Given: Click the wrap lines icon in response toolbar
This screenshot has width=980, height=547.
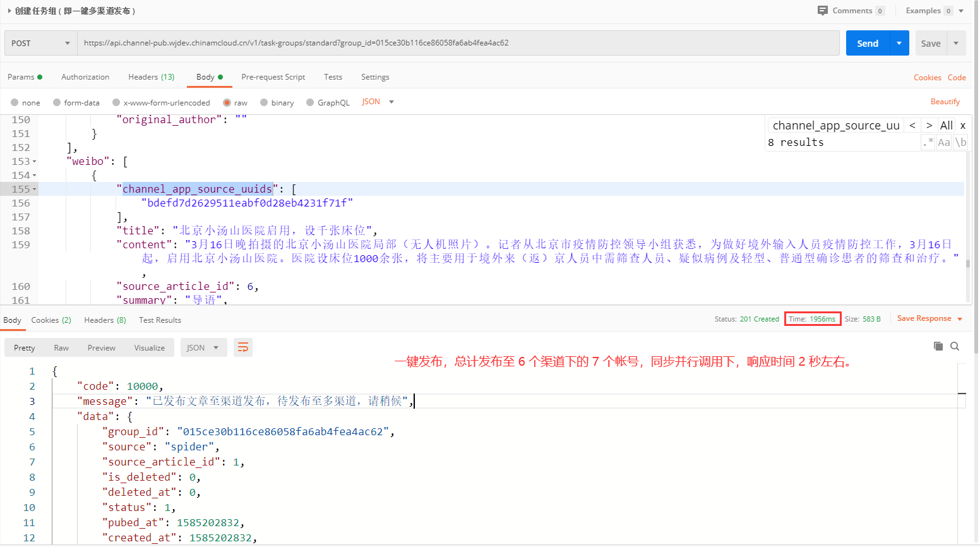Looking at the screenshot, I should click(x=242, y=347).
